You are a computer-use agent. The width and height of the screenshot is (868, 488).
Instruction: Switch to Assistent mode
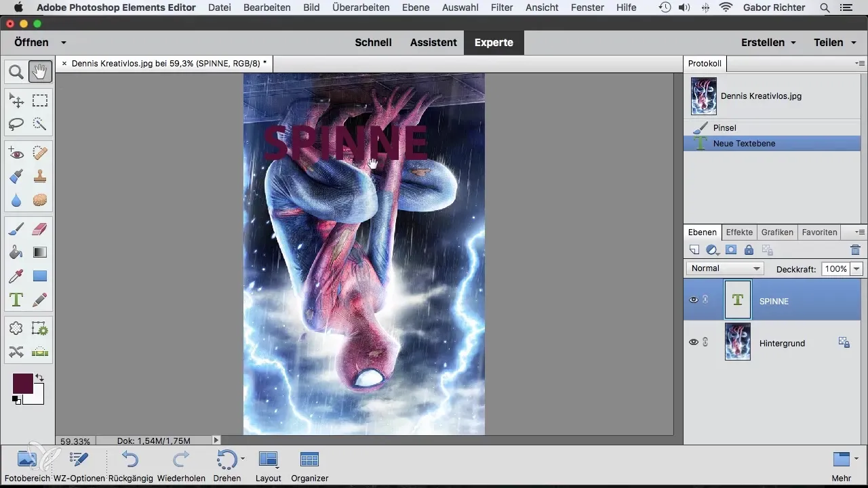tap(433, 42)
